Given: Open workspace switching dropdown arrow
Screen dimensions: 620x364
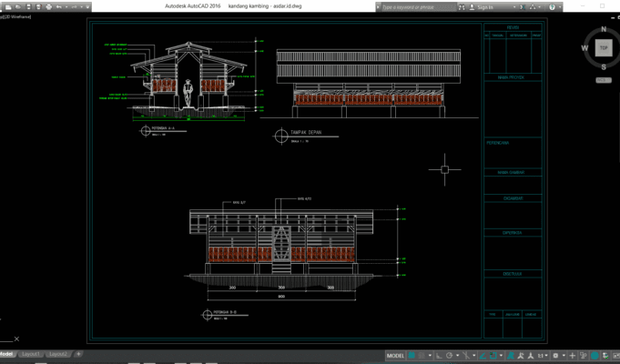Looking at the screenshot, I should pos(564,355).
